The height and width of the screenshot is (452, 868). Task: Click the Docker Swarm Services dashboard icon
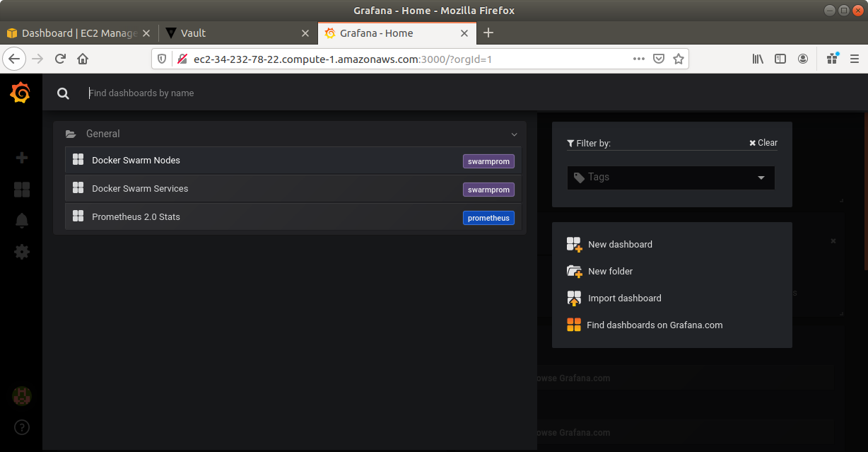point(78,188)
